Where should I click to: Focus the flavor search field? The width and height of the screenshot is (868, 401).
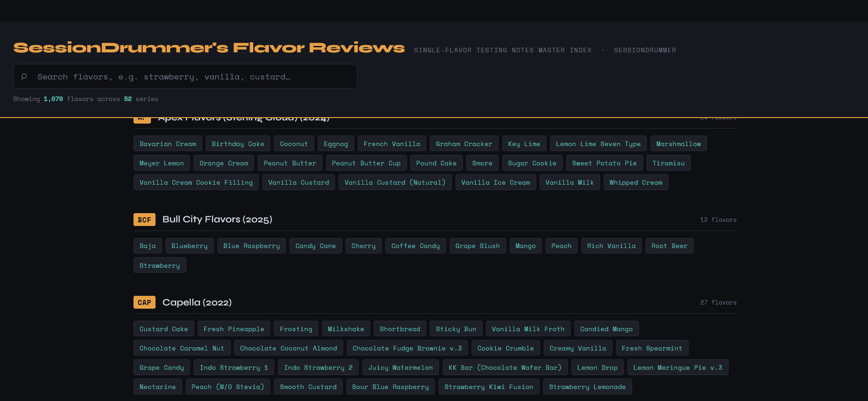click(193, 77)
